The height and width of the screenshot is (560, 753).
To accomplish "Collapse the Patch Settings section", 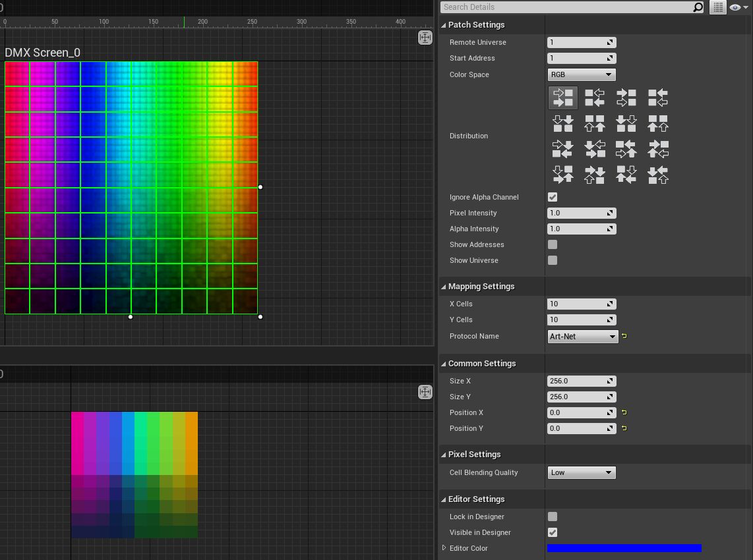I will click(x=444, y=24).
